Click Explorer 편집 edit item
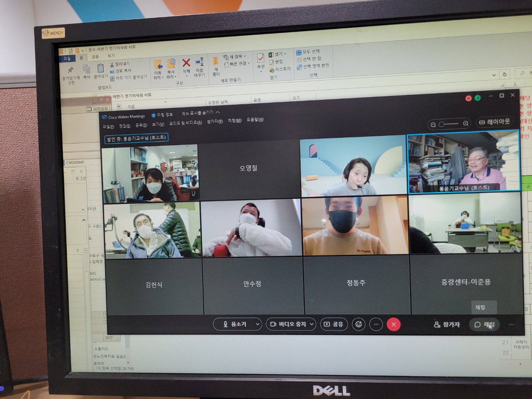Image resolution: width=532 pixels, height=399 pixels. click(276, 62)
